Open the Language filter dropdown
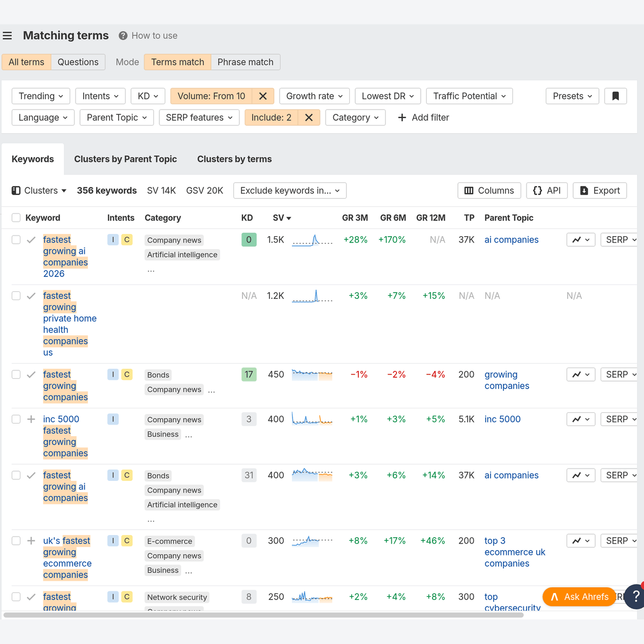This screenshot has width=644, height=644. point(43,118)
